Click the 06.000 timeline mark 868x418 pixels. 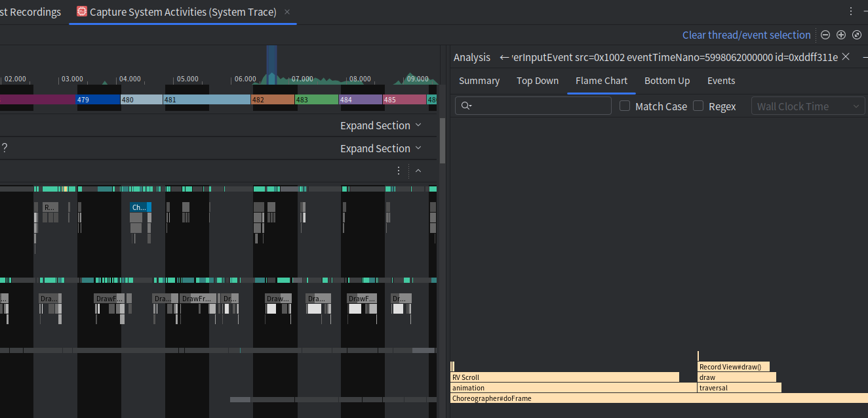[245, 79]
